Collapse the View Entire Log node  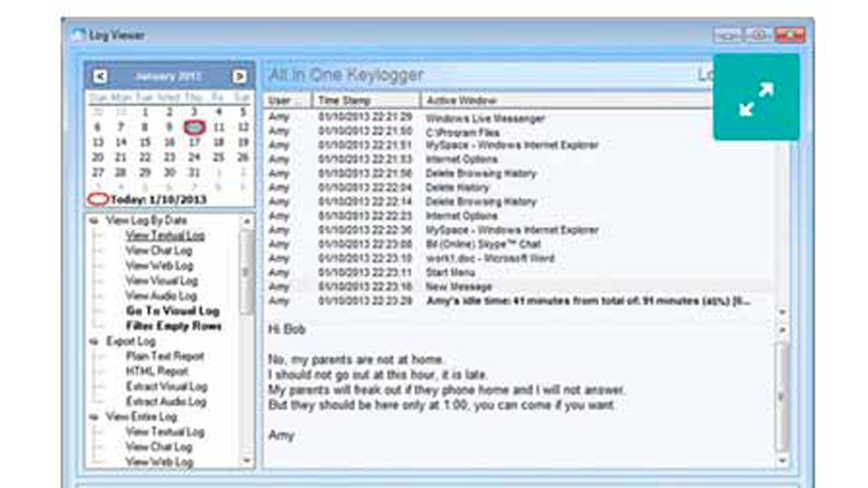point(94,418)
